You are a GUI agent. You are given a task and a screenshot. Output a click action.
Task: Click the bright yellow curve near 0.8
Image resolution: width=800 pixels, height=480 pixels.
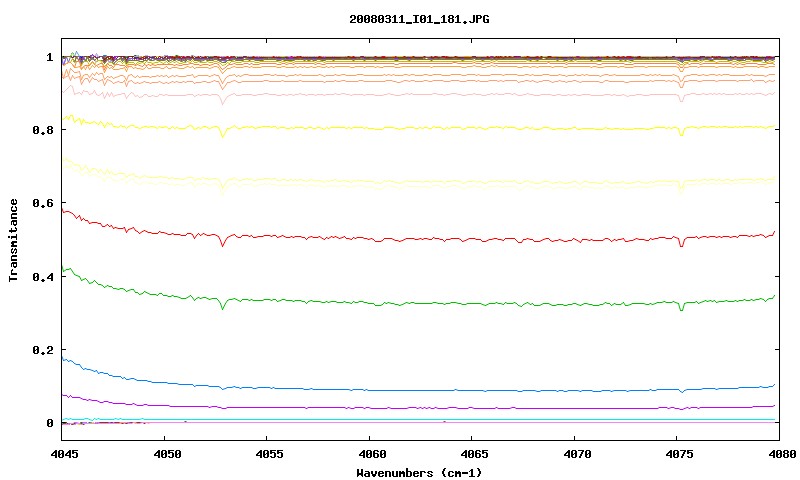coord(418,128)
